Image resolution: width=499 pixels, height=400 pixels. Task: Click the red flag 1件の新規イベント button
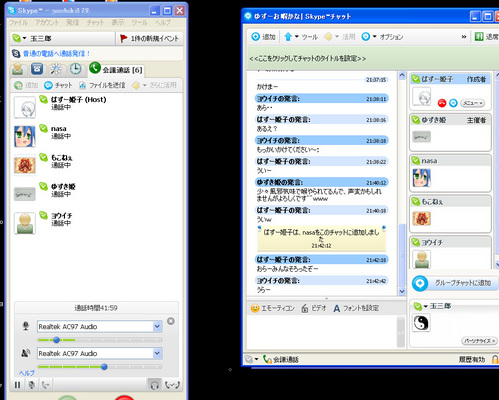[x=150, y=39]
